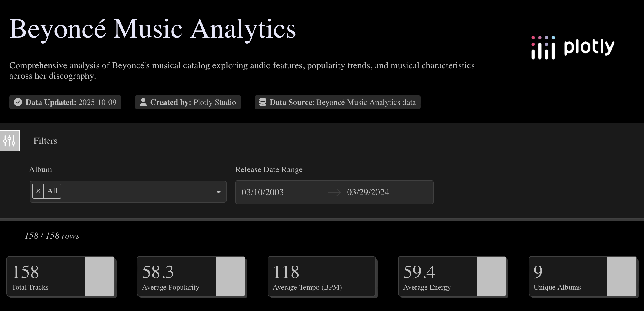Click the Album filter label

[41, 169]
